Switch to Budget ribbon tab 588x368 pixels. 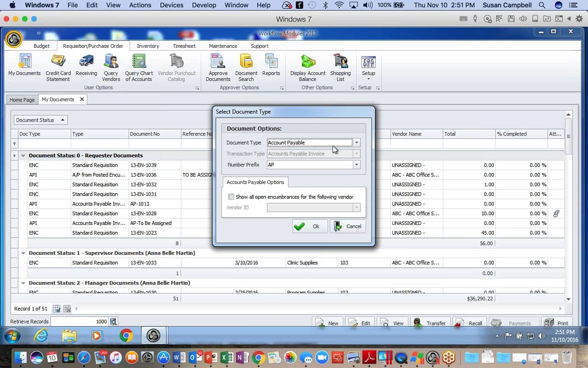pos(41,46)
